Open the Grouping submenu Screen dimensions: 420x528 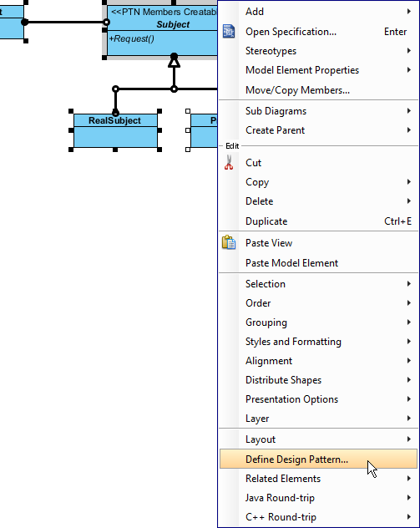coord(318,322)
